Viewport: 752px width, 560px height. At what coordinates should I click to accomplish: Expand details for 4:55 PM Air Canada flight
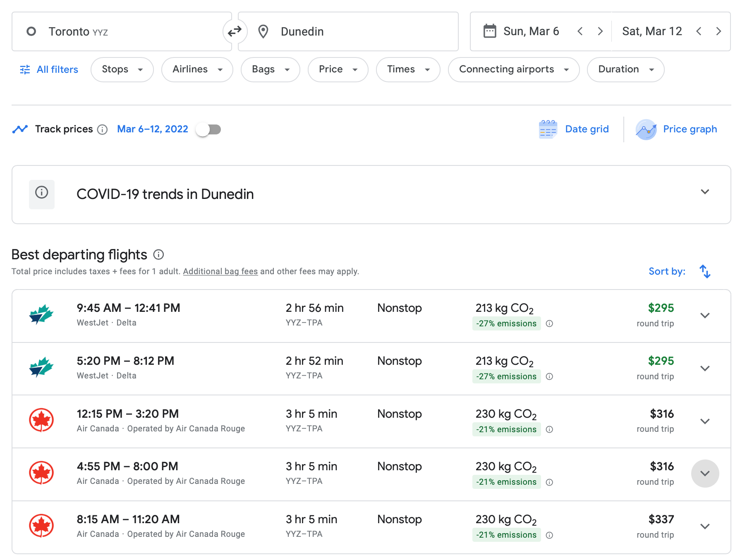(705, 474)
